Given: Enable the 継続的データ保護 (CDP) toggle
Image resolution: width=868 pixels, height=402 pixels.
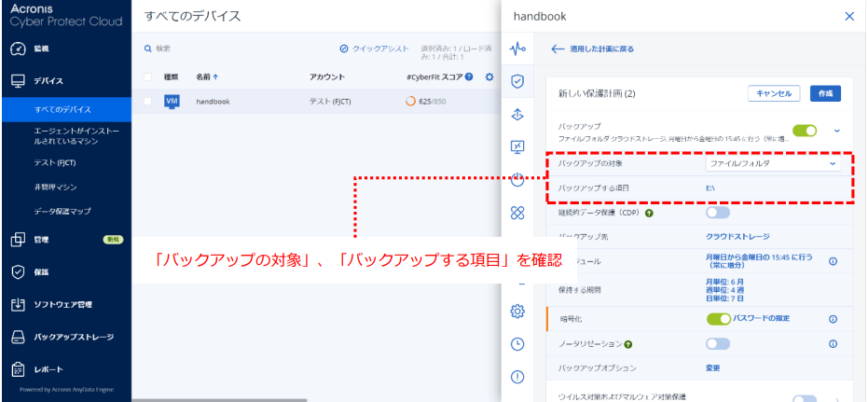Looking at the screenshot, I should (x=718, y=213).
